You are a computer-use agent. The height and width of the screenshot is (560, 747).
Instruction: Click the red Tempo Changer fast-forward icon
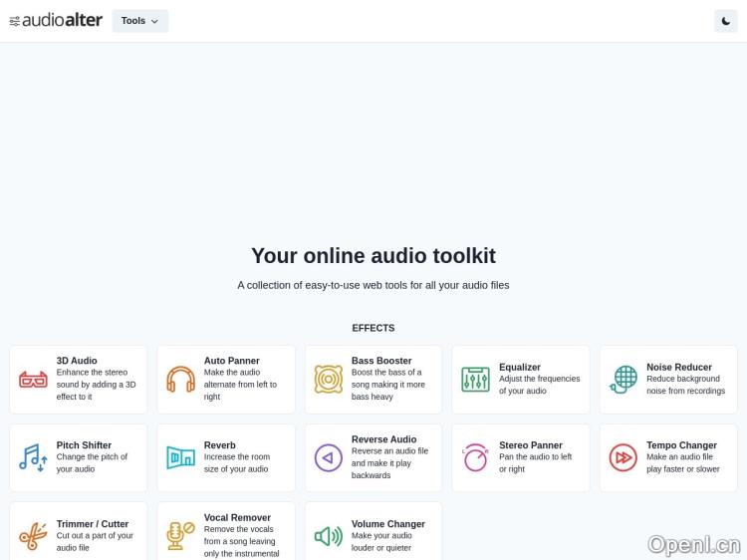(623, 457)
